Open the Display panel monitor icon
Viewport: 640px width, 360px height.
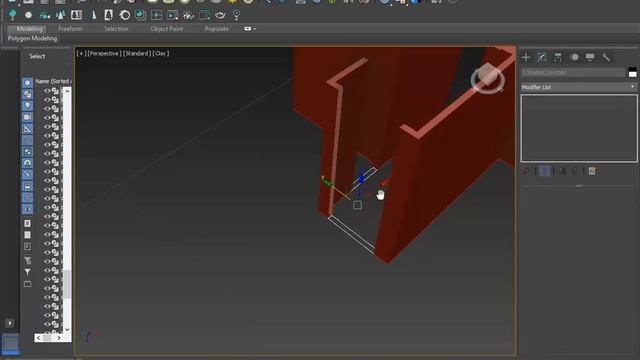point(590,58)
